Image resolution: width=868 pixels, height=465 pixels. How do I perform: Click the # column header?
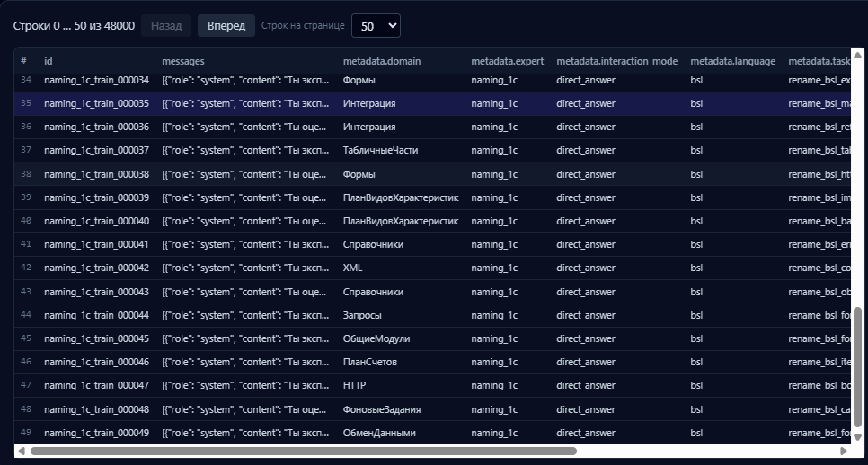click(x=23, y=61)
